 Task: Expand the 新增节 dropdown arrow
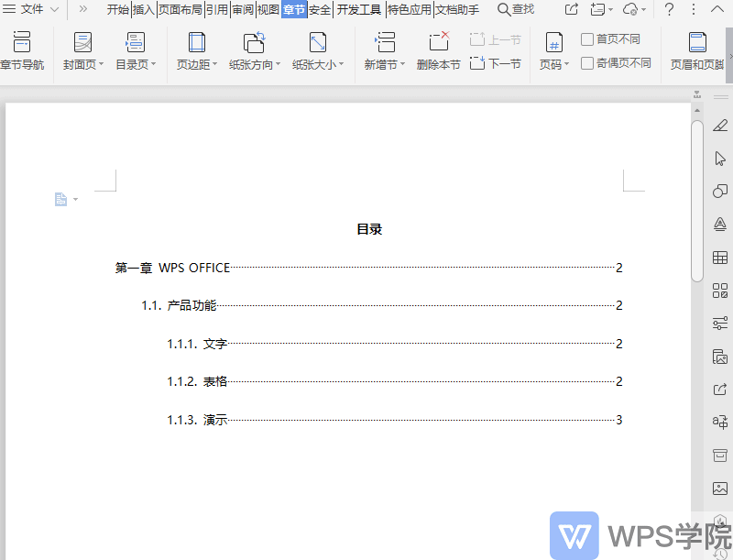pyautogui.click(x=402, y=64)
